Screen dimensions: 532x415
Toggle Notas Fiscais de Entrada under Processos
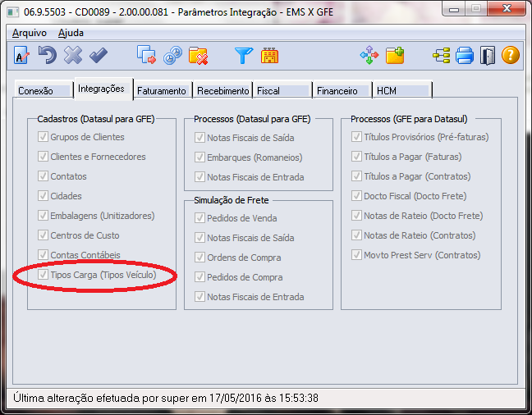pos(199,177)
